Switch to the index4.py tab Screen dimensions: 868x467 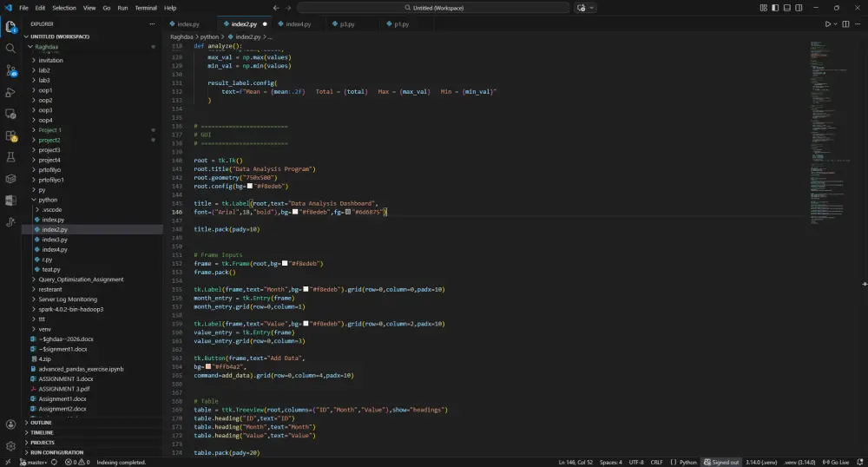click(298, 24)
